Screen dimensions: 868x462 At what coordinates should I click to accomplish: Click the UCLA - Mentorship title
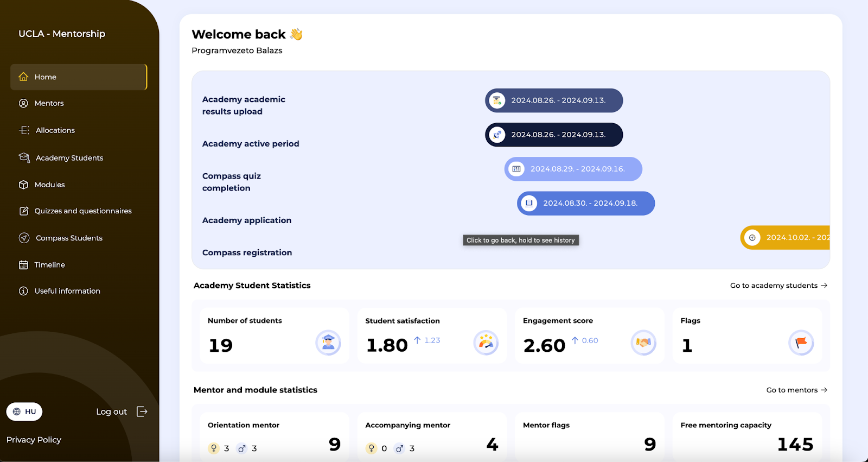tap(62, 34)
